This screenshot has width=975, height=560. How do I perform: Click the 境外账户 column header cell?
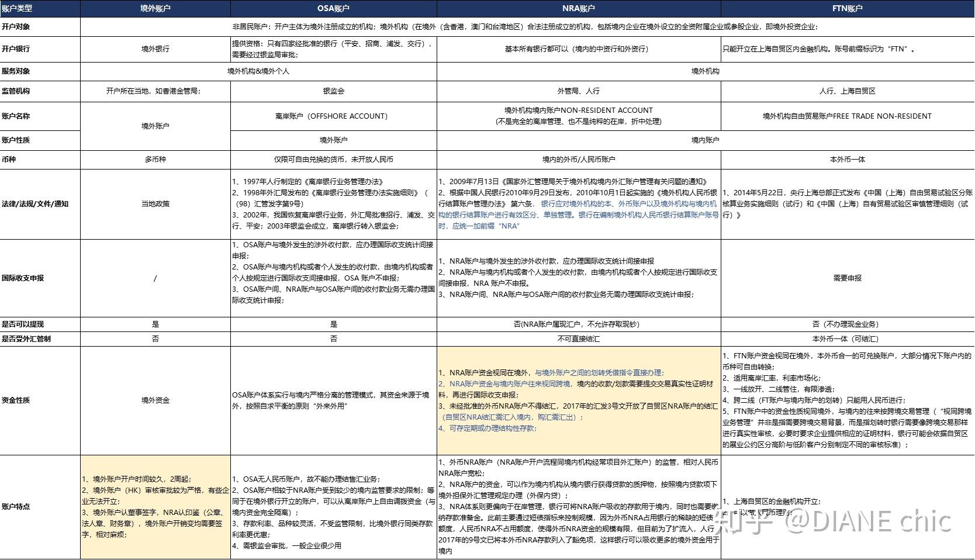154,8
